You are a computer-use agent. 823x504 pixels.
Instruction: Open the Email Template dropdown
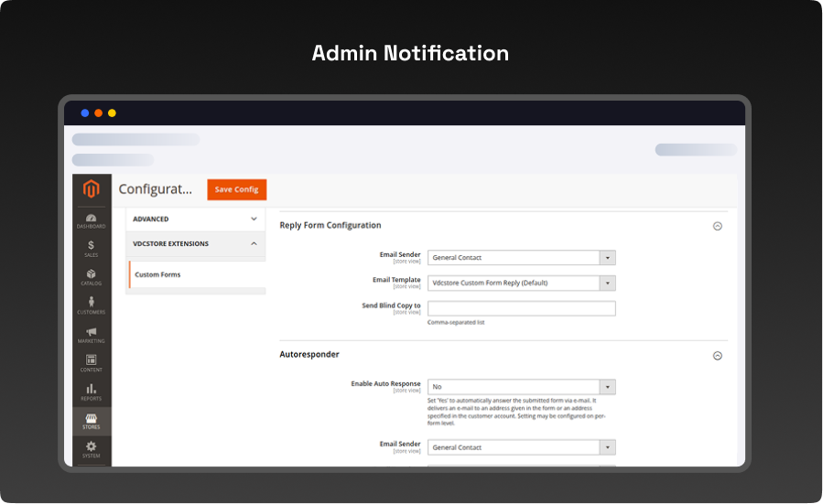(521, 283)
